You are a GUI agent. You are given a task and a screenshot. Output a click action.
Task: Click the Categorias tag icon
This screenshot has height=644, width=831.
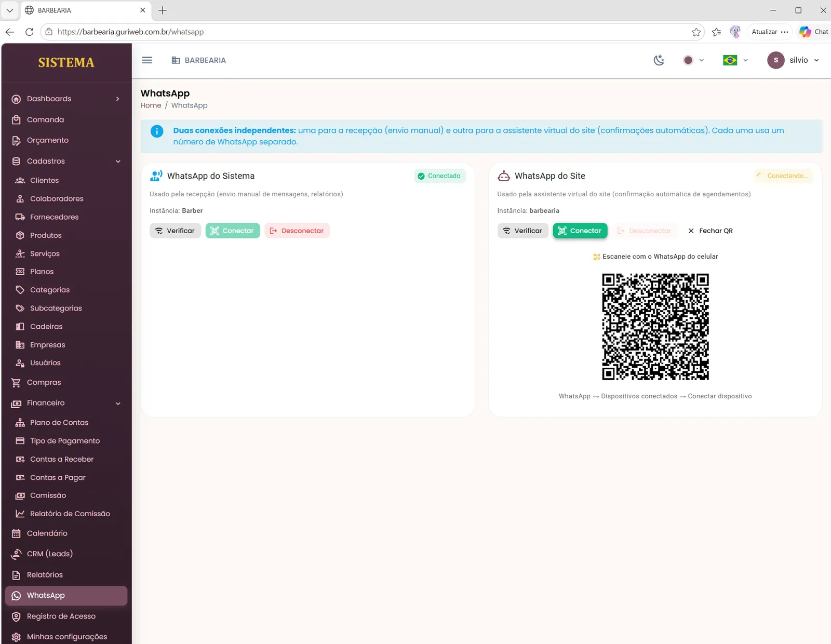(x=20, y=290)
